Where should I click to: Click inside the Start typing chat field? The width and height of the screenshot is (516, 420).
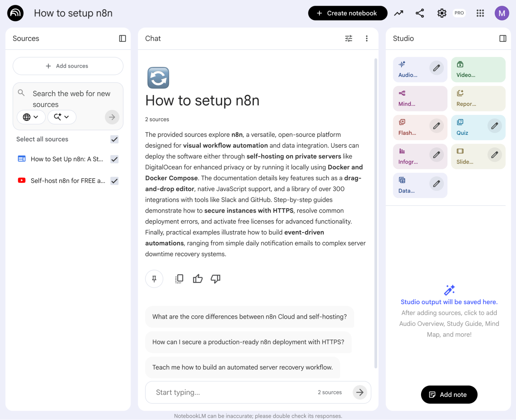pyautogui.click(x=219, y=392)
